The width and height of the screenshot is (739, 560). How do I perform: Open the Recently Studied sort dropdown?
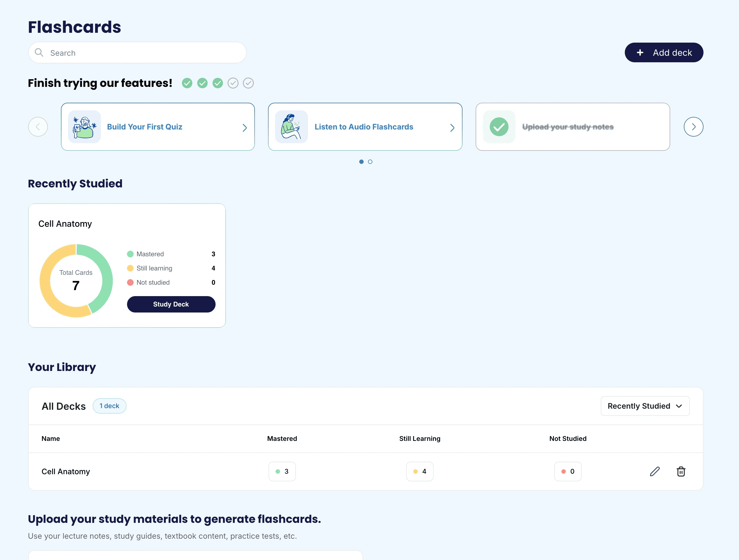click(x=645, y=406)
